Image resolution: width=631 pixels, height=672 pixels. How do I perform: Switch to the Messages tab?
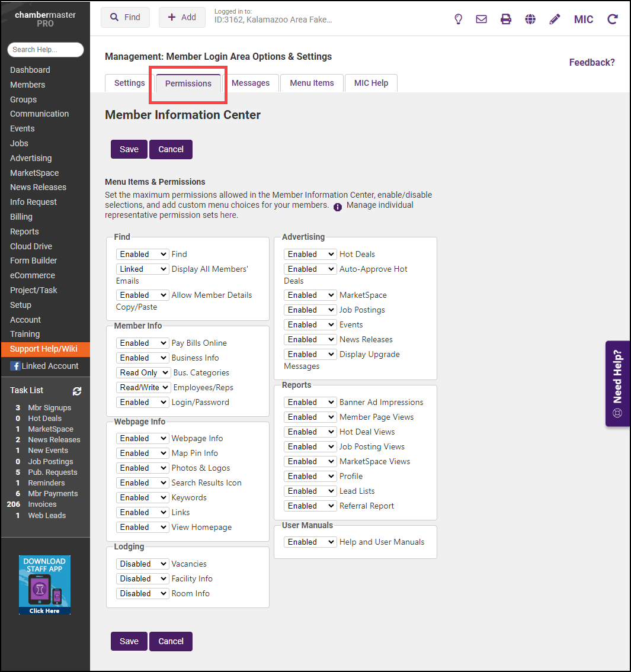tap(250, 83)
